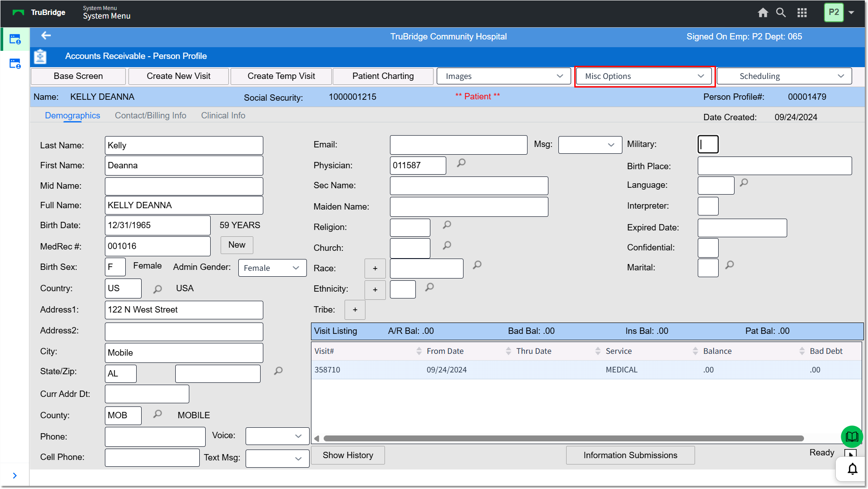The width and height of the screenshot is (868, 489).
Task: Open Marital lookup magnifier
Action: 730,264
